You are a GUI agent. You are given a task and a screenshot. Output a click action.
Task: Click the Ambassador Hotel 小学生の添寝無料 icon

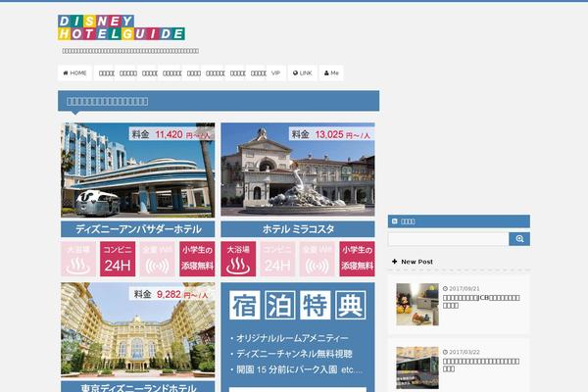197,259
